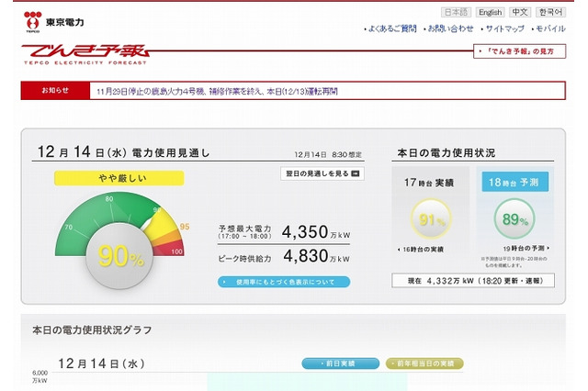Click the 4,350 万kW forecast peak value

[316, 232]
